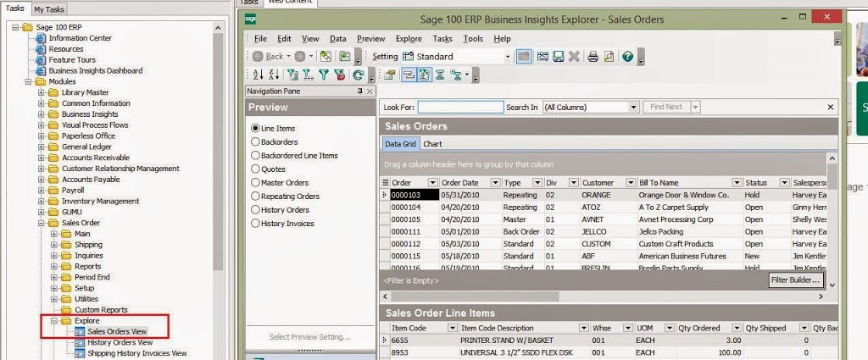Sort ascending with A-Z icon
868x360 pixels.
point(258,75)
